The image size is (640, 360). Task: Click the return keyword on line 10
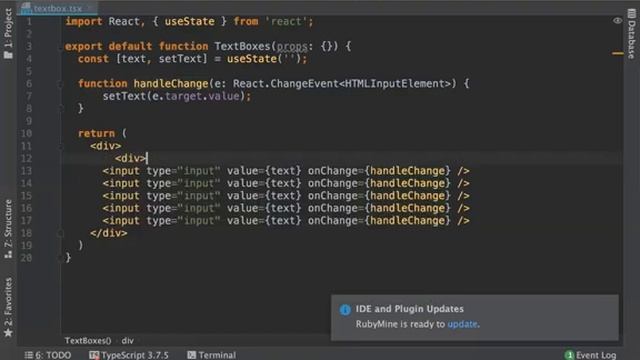coord(96,133)
